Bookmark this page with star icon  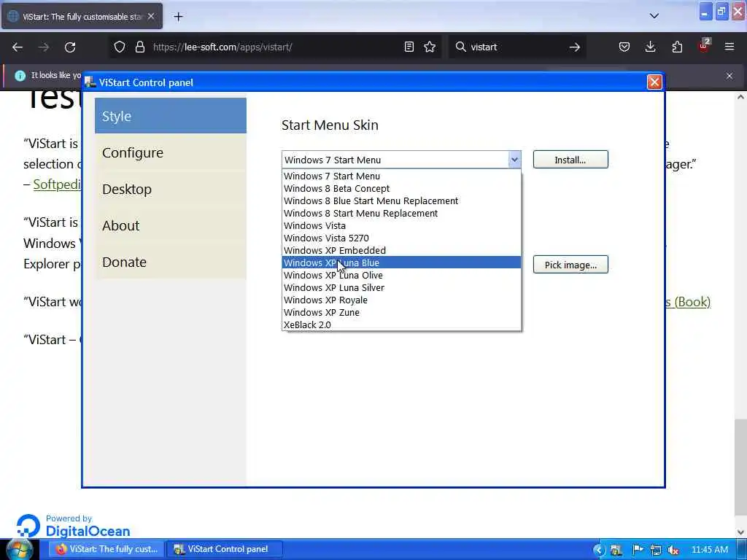click(x=430, y=47)
